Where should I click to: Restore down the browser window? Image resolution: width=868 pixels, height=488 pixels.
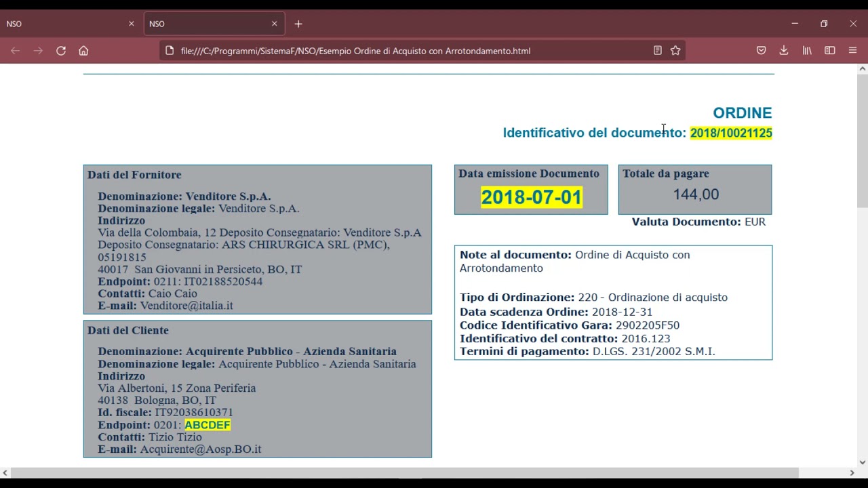click(x=824, y=24)
